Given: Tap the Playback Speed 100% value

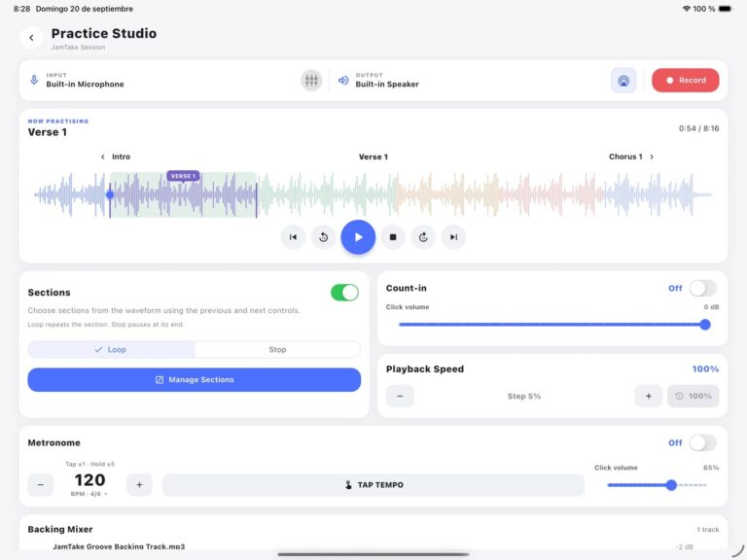Looking at the screenshot, I should click(x=705, y=369).
